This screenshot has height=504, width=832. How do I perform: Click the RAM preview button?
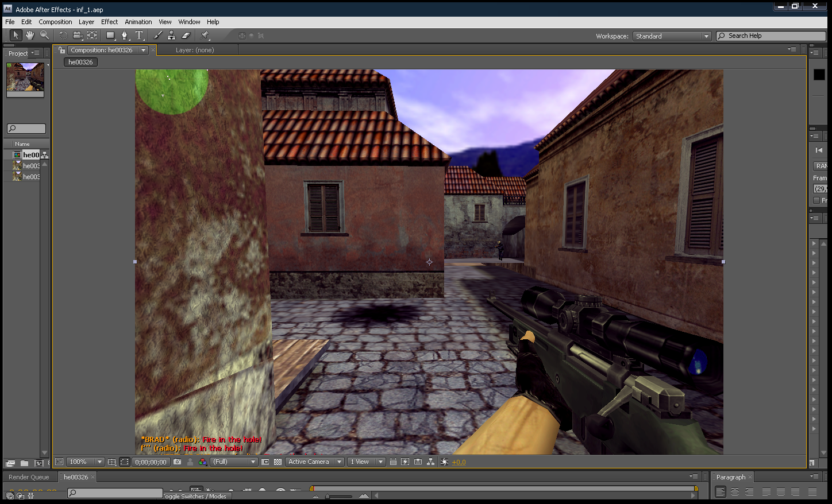tap(821, 166)
